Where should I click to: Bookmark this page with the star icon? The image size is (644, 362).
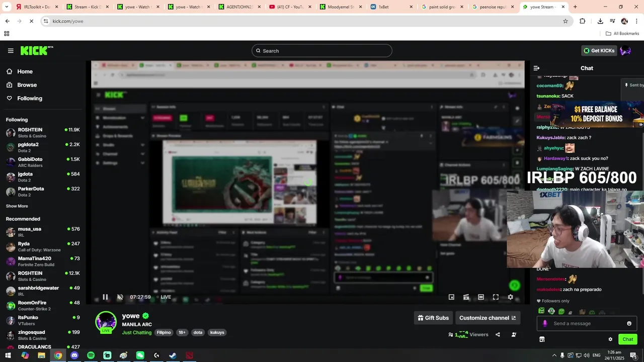tap(566, 21)
